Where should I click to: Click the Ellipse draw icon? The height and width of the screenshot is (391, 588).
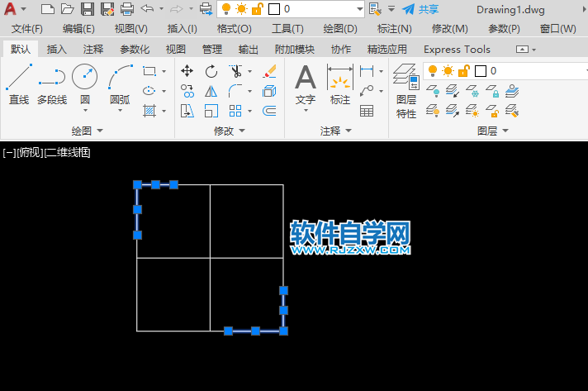coord(149,91)
